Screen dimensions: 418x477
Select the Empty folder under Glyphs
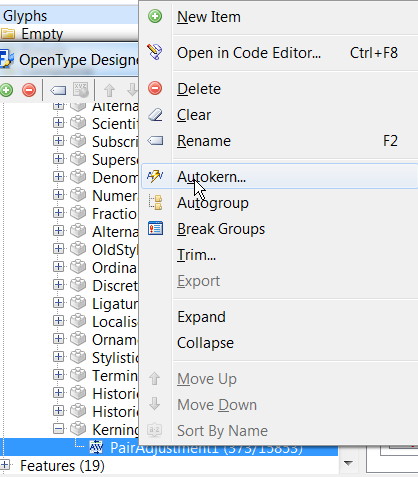pyautogui.click(x=42, y=34)
